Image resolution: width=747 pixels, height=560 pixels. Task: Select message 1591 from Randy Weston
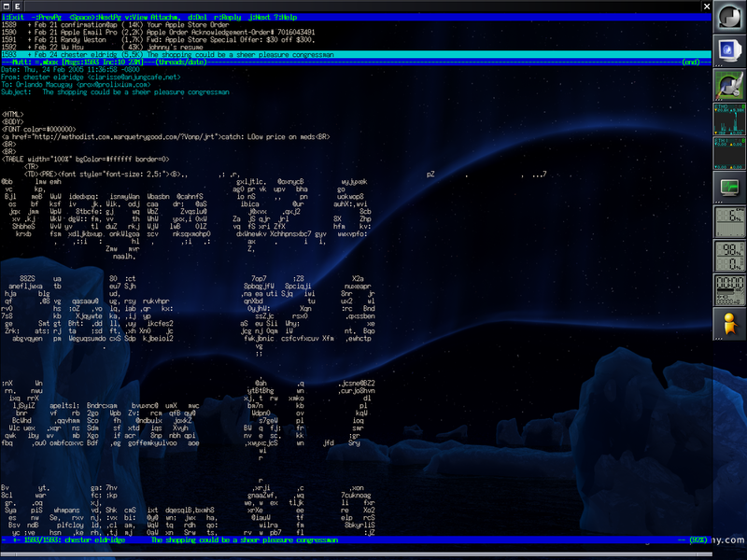click(x=356, y=40)
